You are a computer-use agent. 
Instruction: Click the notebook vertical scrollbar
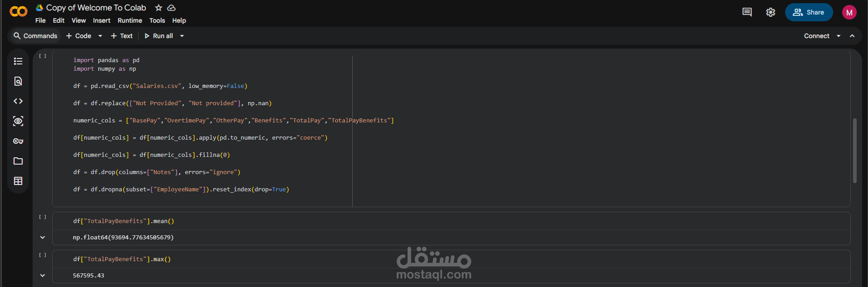click(x=855, y=151)
